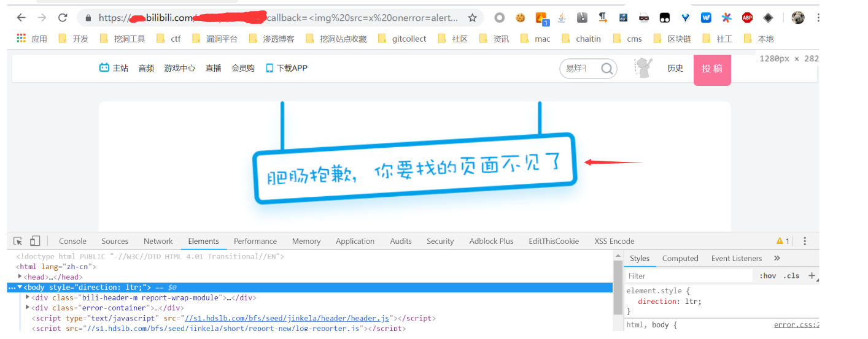This screenshot has height=339, width=868.
Task: Open the Event Listeners tab
Action: [x=737, y=258]
